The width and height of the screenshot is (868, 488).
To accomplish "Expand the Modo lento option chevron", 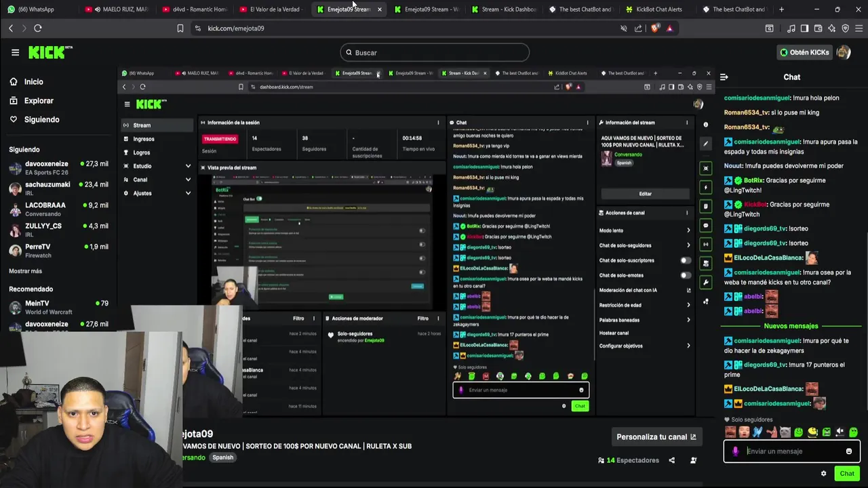I will click(688, 230).
